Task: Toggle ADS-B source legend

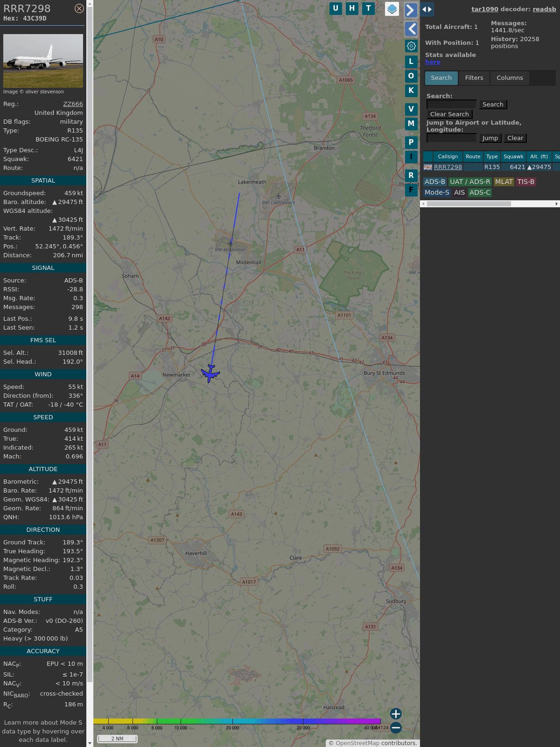Action: click(x=435, y=182)
